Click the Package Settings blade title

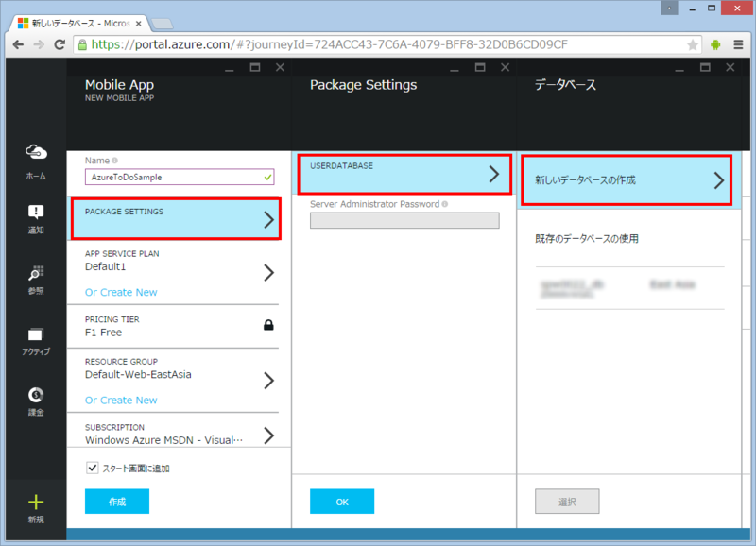(364, 85)
